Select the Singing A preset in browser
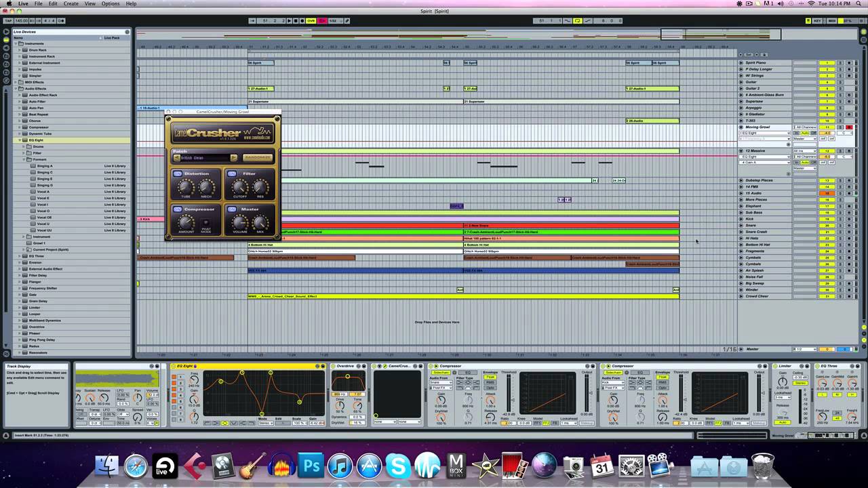Image resolution: width=868 pixels, height=488 pixels. 45,165
